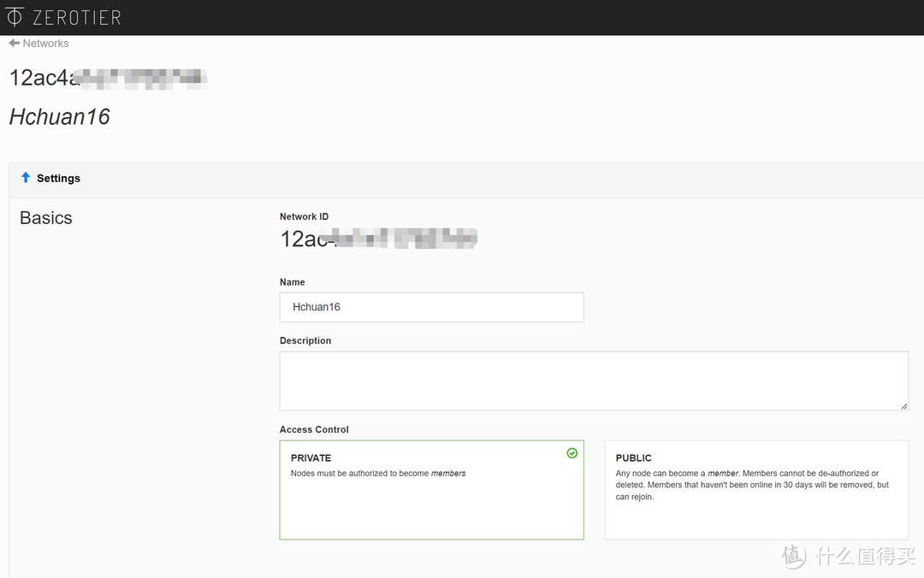This screenshot has height=578, width=924.
Task: Choose the PUBLIC access control option
Action: pos(756,490)
